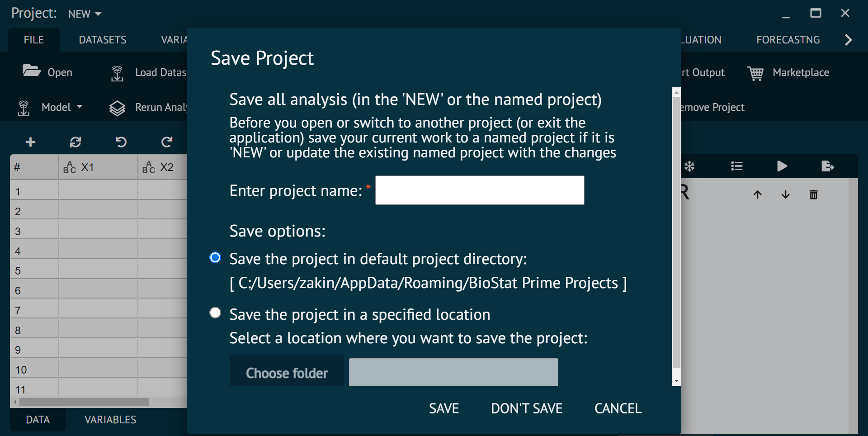This screenshot has width=868, height=436.
Task: Open the Marketplace with the cart icon
Action: (755, 72)
